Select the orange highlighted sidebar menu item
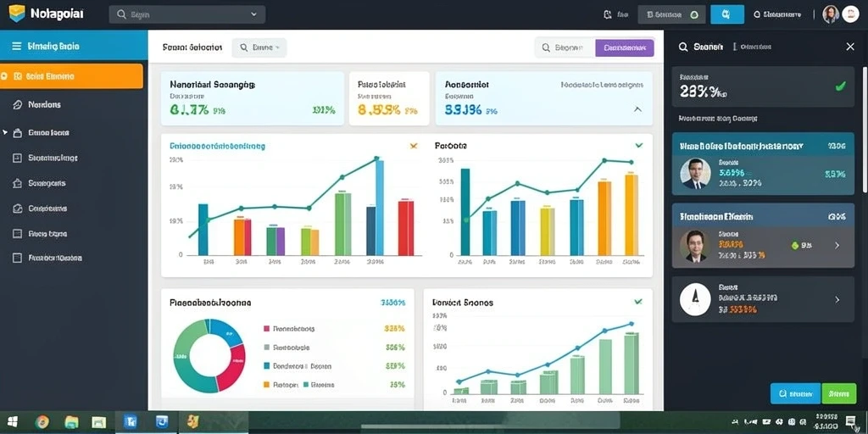This screenshot has width=868, height=434. [x=72, y=76]
